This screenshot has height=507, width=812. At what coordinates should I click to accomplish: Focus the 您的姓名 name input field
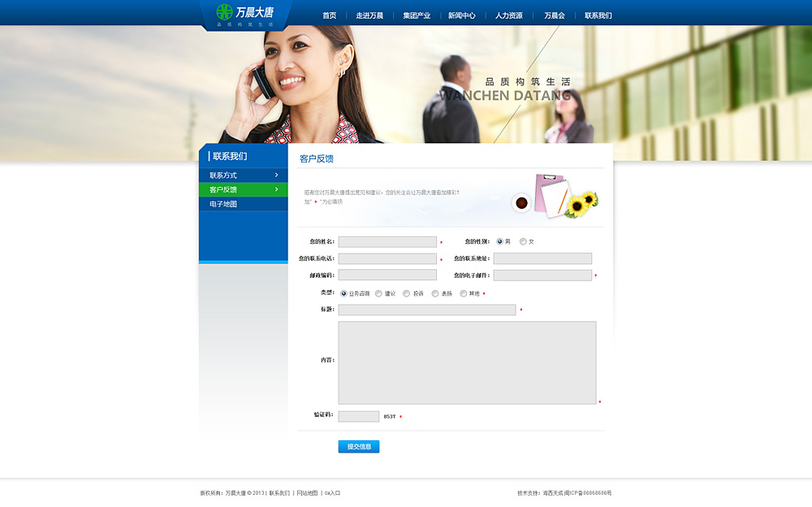pyautogui.click(x=387, y=242)
